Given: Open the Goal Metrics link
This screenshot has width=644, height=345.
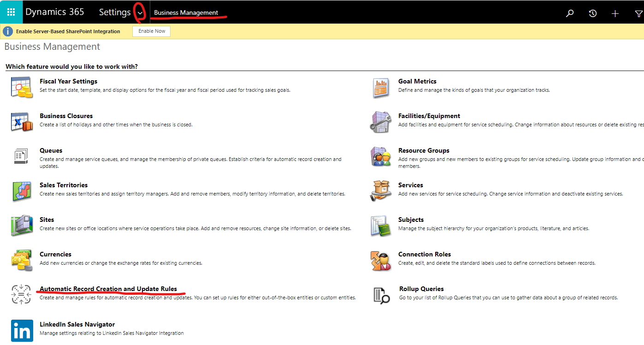Looking at the screenshot, I should (x=417, y=81).
